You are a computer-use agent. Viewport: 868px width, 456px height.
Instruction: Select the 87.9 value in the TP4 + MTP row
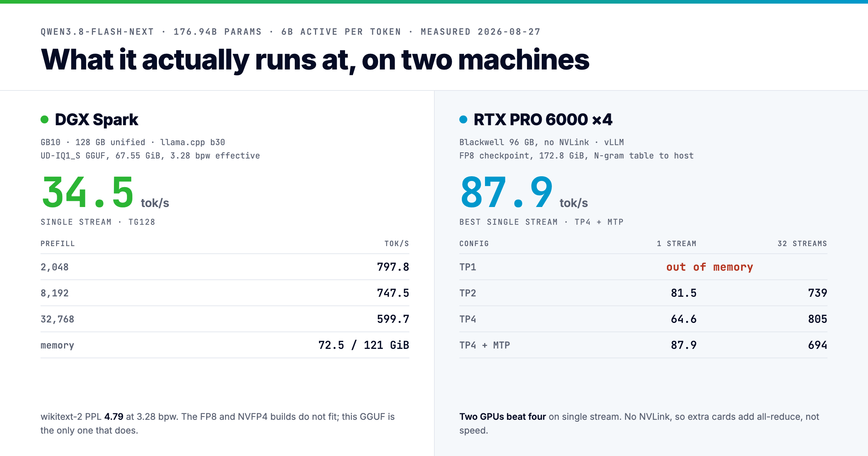pyautogui.click(x=684, y=345)
